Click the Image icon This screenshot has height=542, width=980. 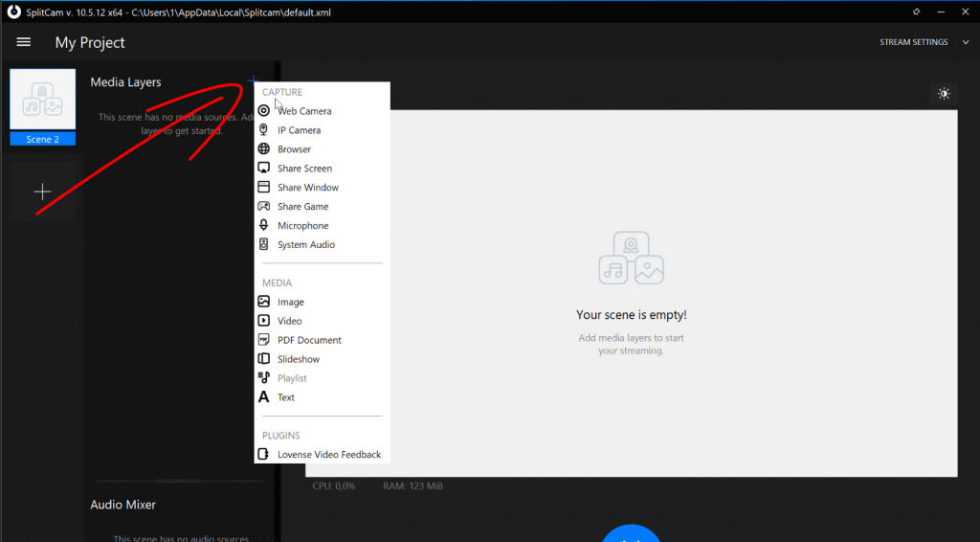(x=264, y=302)
